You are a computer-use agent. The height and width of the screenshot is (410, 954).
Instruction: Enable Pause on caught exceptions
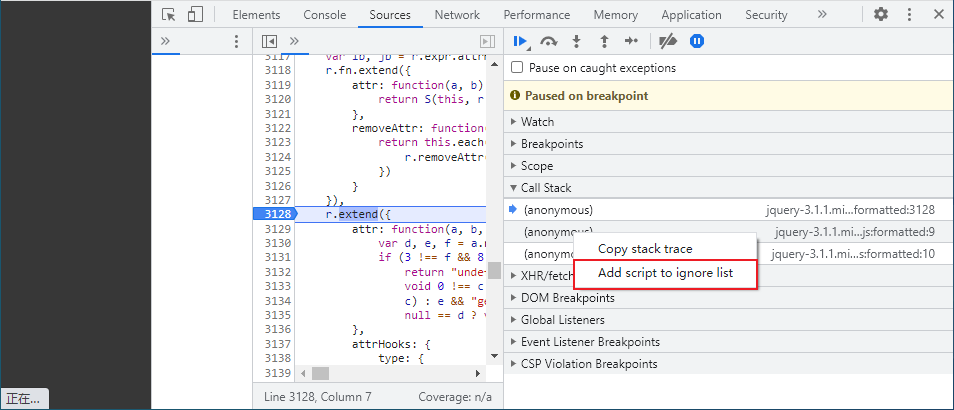(517, 68)
